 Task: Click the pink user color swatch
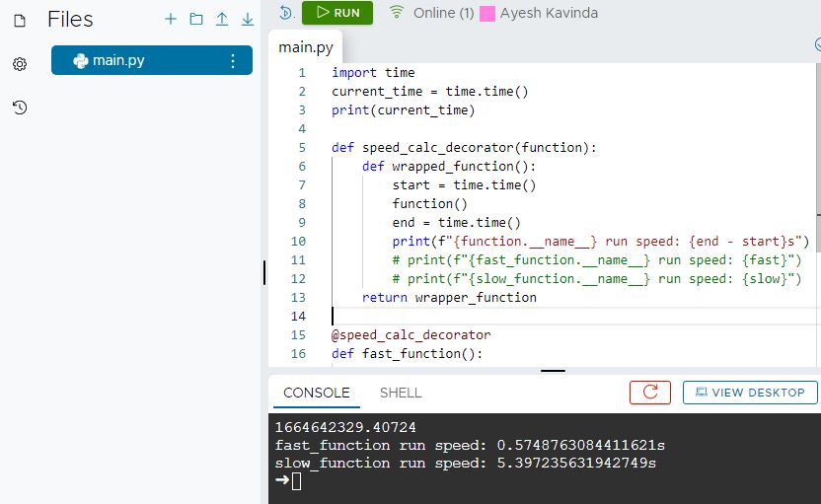point(487,14)
